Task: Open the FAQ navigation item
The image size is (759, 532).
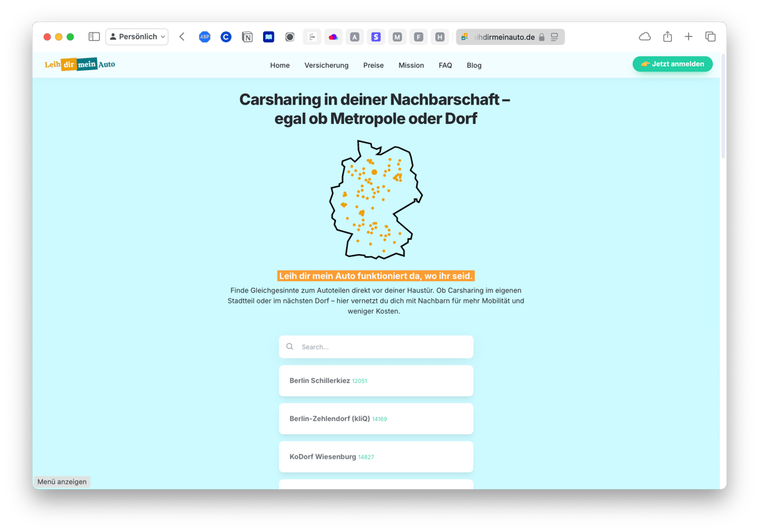Action: point(445,65)
